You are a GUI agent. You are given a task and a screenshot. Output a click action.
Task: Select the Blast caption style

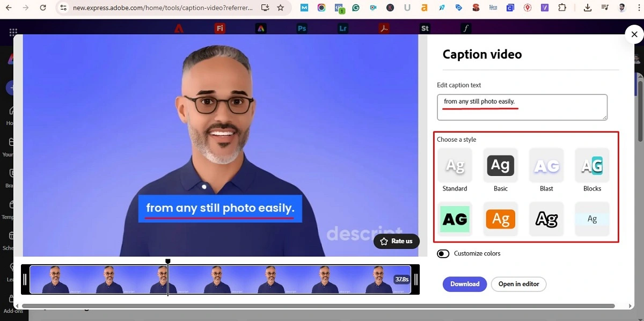(x=546, y=165)
